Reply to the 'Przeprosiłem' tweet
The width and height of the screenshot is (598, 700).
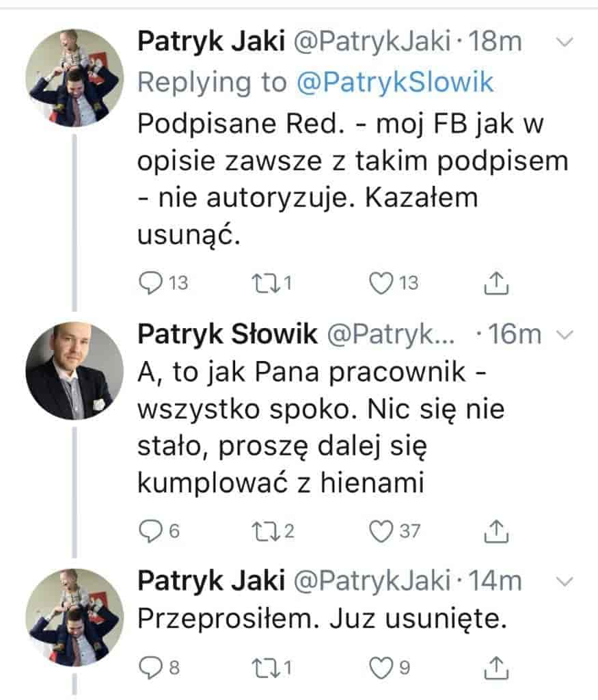(x=151, y=668)
